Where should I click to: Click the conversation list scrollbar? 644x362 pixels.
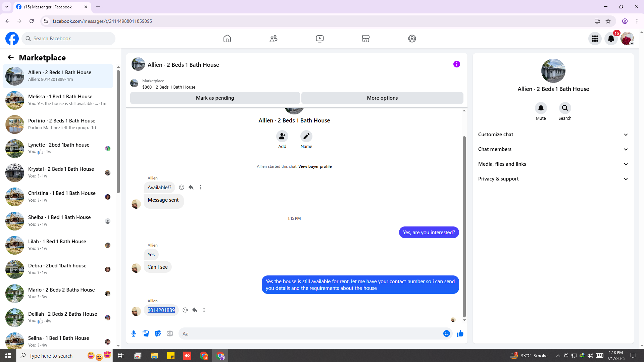118,131
